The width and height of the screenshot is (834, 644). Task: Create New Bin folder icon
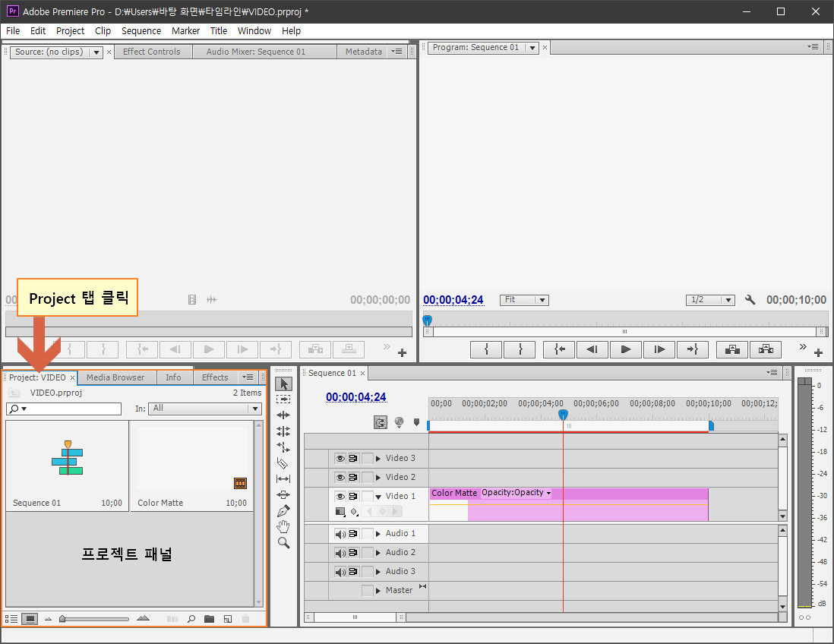point(209,619)
